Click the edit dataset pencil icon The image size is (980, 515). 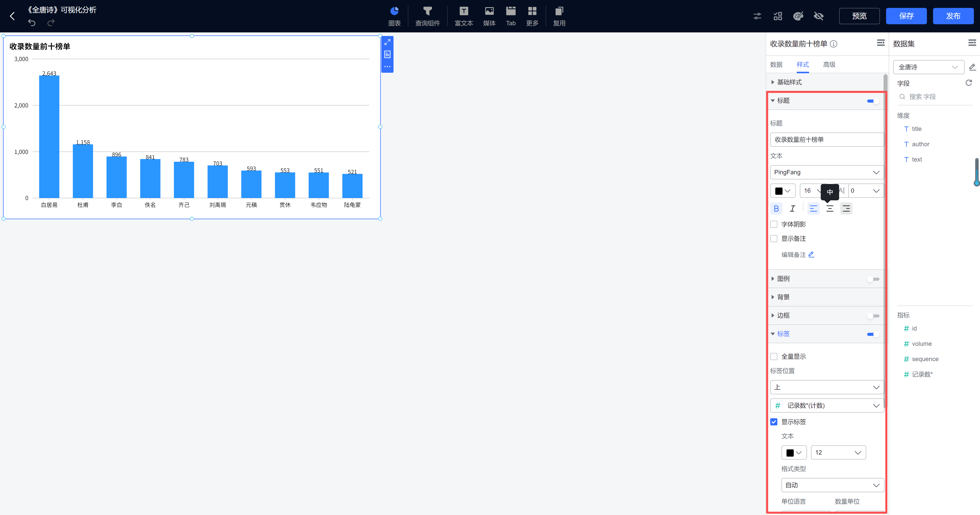click(972, 67)
